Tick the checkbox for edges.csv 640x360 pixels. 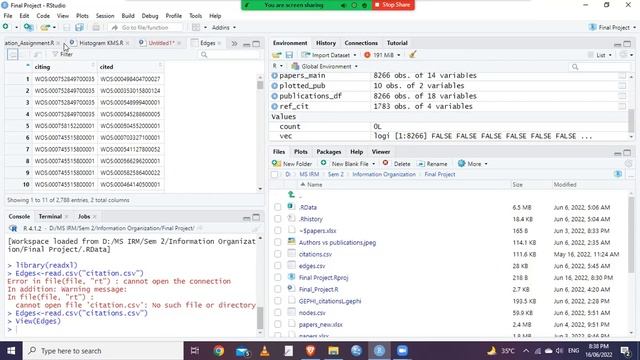point(278,266)
